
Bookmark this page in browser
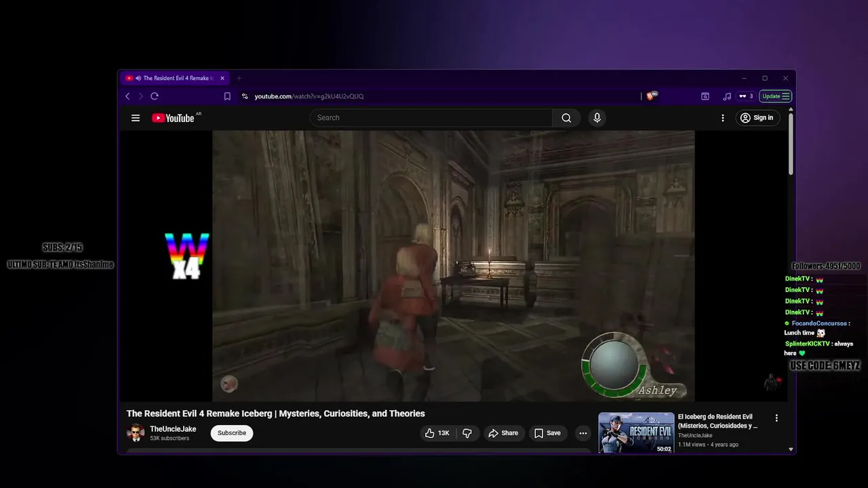click(227, 96)
